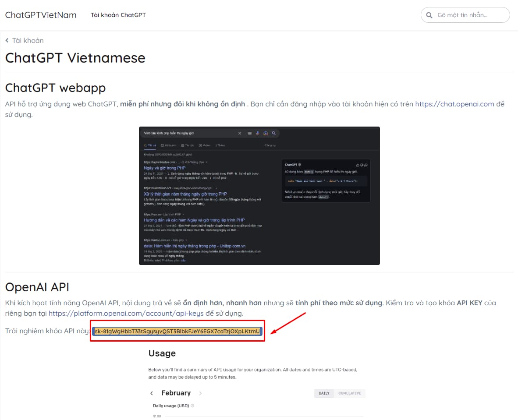Click the February month label

(176, 393)
